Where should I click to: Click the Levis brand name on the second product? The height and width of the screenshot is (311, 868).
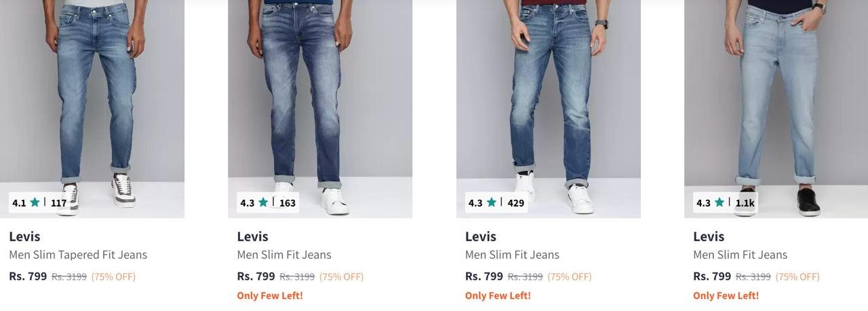coord(252,236)
